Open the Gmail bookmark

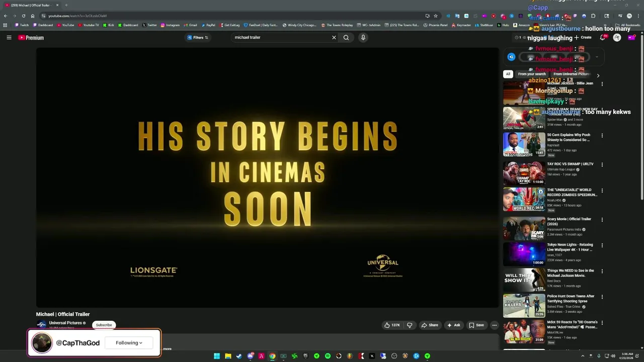(x=190, y=25)
